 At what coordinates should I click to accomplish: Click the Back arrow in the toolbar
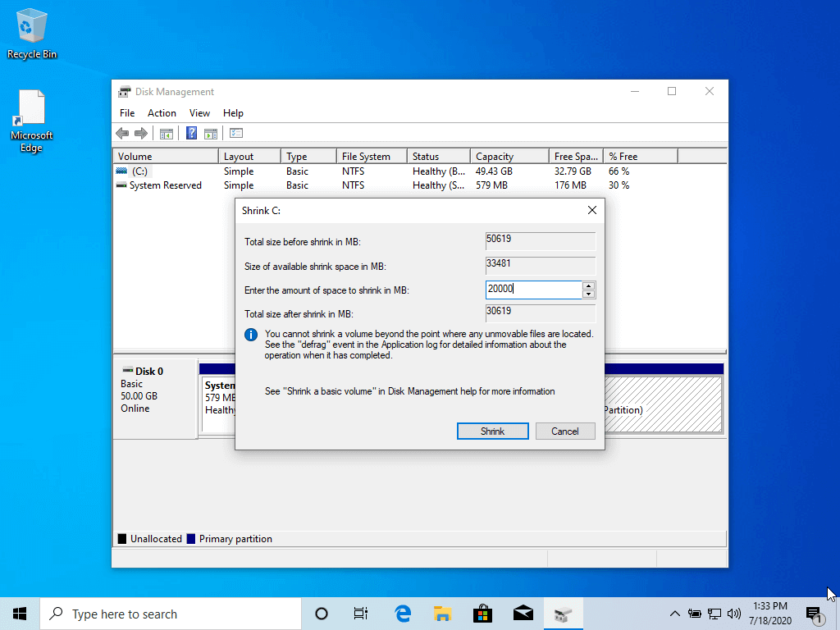[122, 134]
